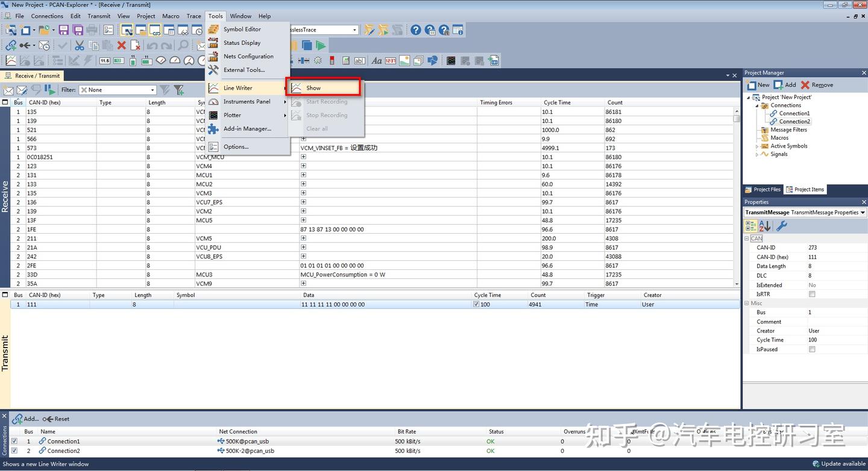The width and height of the screenshot is (868, 471).
Task: Uncheck the 100 cycle time checkbox for message 111
Action: pos(476,304)
